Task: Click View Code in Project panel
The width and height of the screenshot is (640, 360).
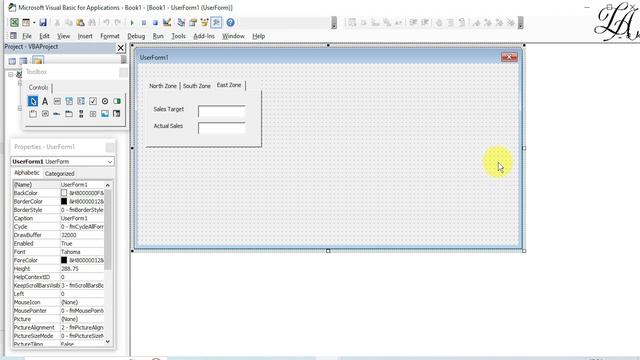Action: point(12,61)
